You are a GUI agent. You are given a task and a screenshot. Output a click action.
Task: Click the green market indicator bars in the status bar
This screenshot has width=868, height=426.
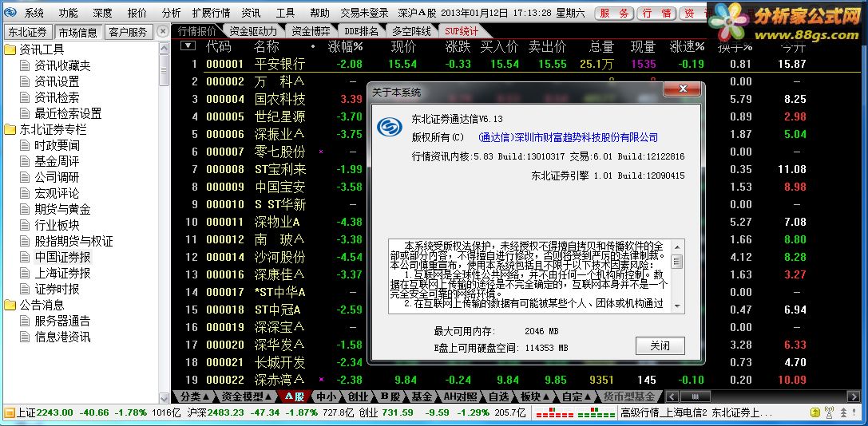[597, 412]
